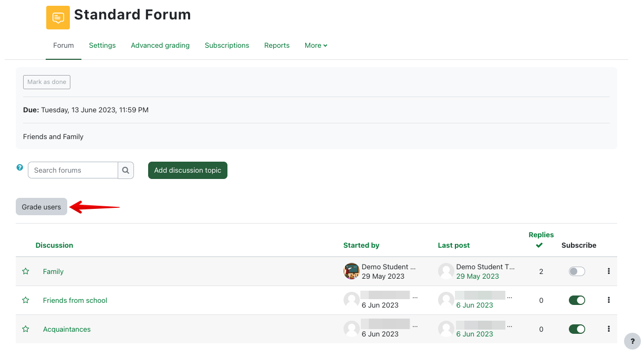This screenshot has width=644, height=359.
Task: Expand the More menu
Action: (x=316, y=46)
